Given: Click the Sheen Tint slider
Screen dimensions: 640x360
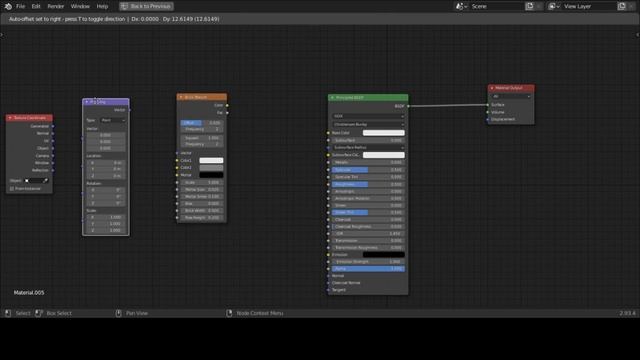Looking at the screenshot, I should pos(368,213).
